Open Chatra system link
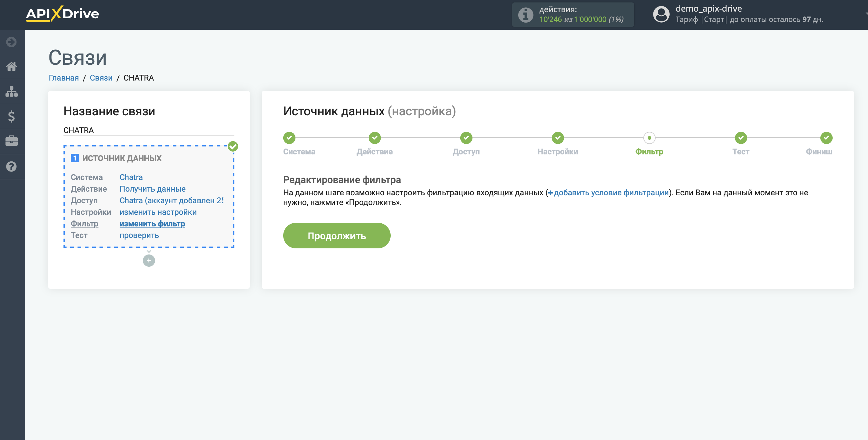Screen dimensions: 868x440 pyautogui.click(x=131, y=177)
